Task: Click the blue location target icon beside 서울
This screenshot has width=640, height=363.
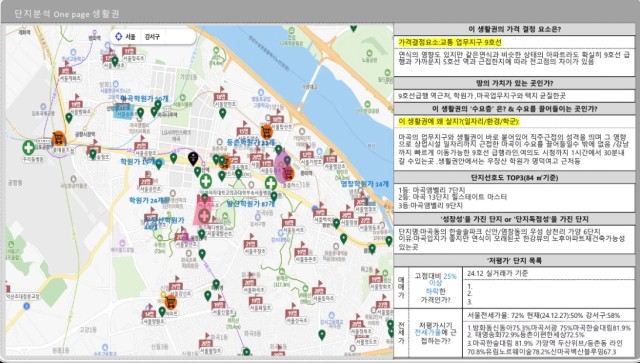Action: pos(119,36)
